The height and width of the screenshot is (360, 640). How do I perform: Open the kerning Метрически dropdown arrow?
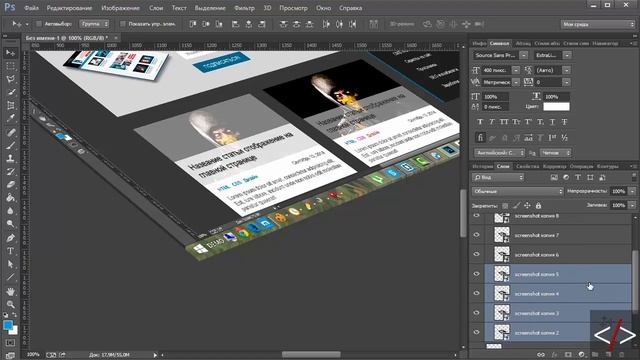tap(516, 82)
